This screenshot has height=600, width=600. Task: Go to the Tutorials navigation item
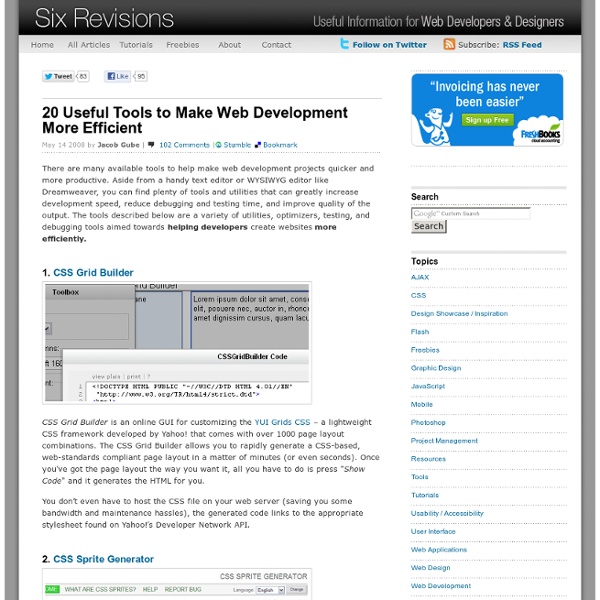pyautogui.click(x=136, y=45)
